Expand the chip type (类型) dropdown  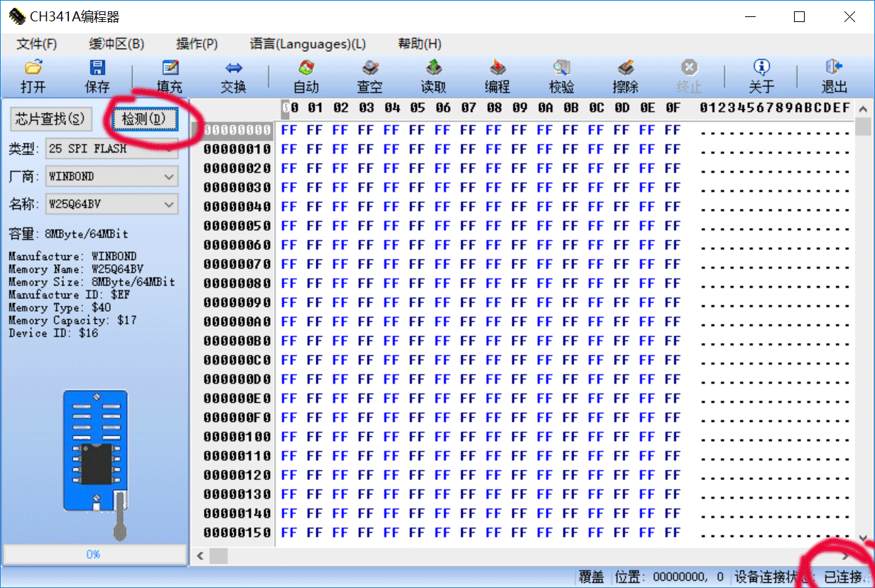point(169,149)
